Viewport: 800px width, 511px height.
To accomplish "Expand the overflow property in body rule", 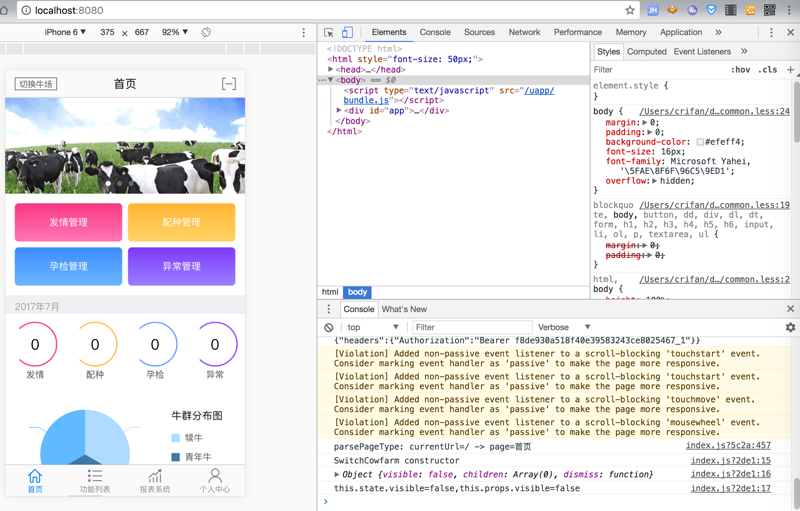I will click(655, 181).
